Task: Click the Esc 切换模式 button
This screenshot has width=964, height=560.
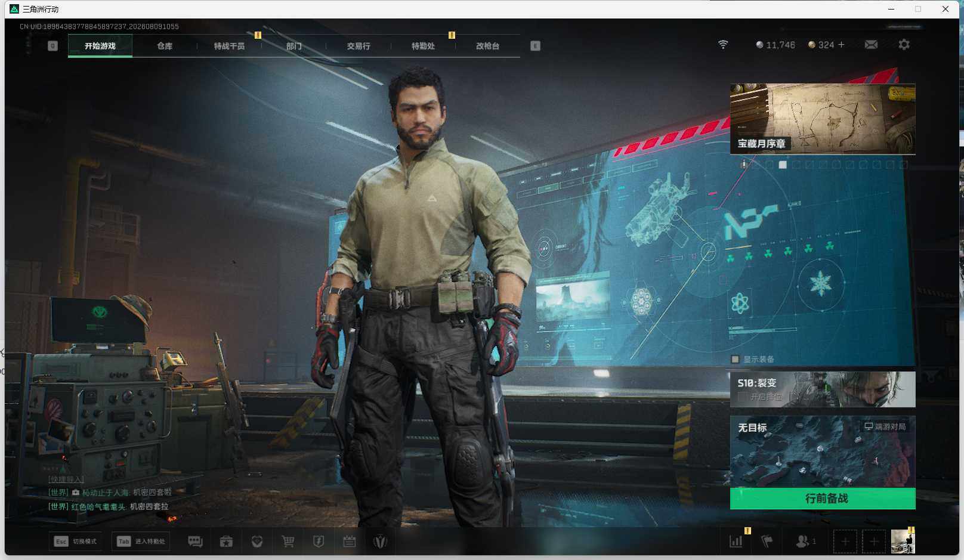Action: [x=75, y=542]
